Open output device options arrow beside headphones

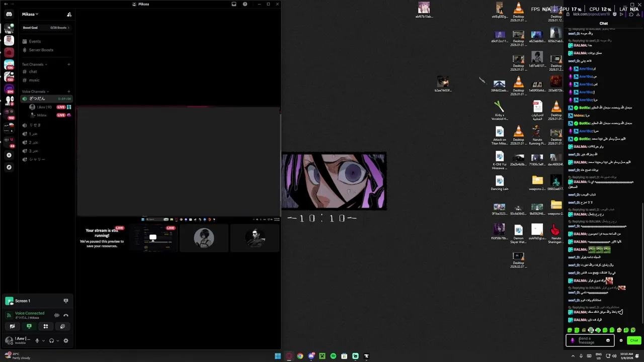point(58,340)
